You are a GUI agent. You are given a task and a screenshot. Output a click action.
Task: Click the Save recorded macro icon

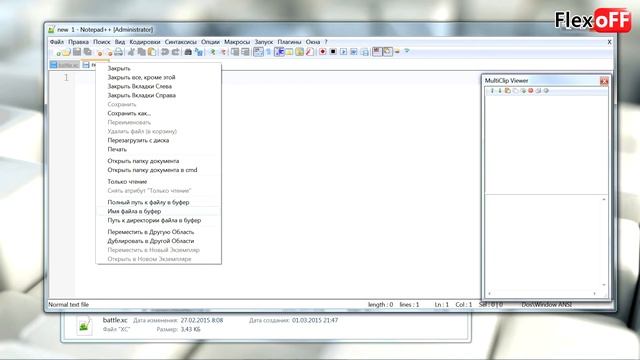coord(364,52)
